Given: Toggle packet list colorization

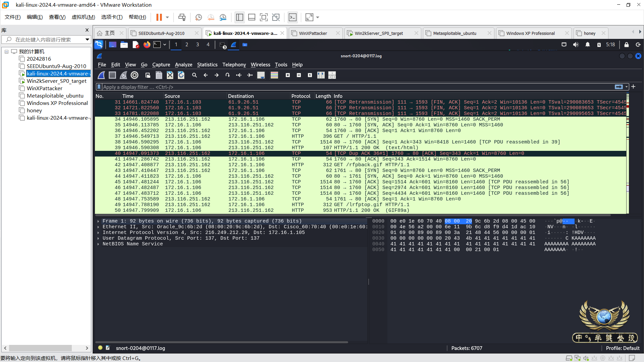Looking at the screenshot, I should [274, 75].
